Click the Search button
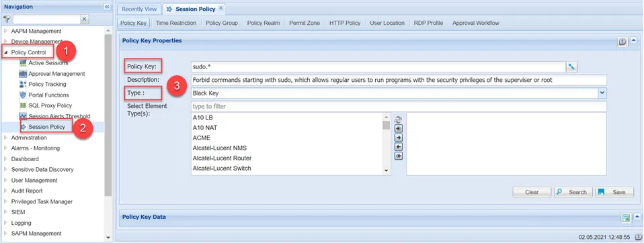The width and height of the screenshot is (644, 243). [x=573, y=192]
